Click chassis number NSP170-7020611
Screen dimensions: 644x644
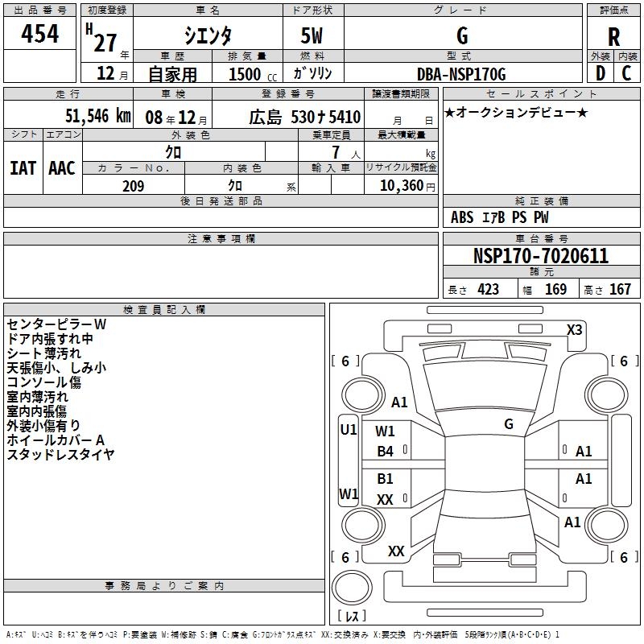[541, 256]
